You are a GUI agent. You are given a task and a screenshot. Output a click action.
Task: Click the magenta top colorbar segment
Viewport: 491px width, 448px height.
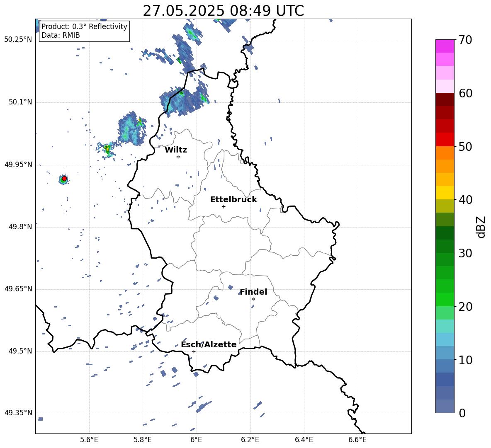click(x=445, y=46)
